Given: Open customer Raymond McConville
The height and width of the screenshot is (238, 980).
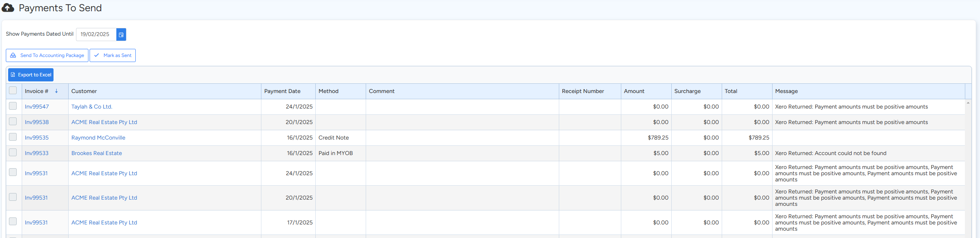Looking at the screenshot, I should 98,138.
